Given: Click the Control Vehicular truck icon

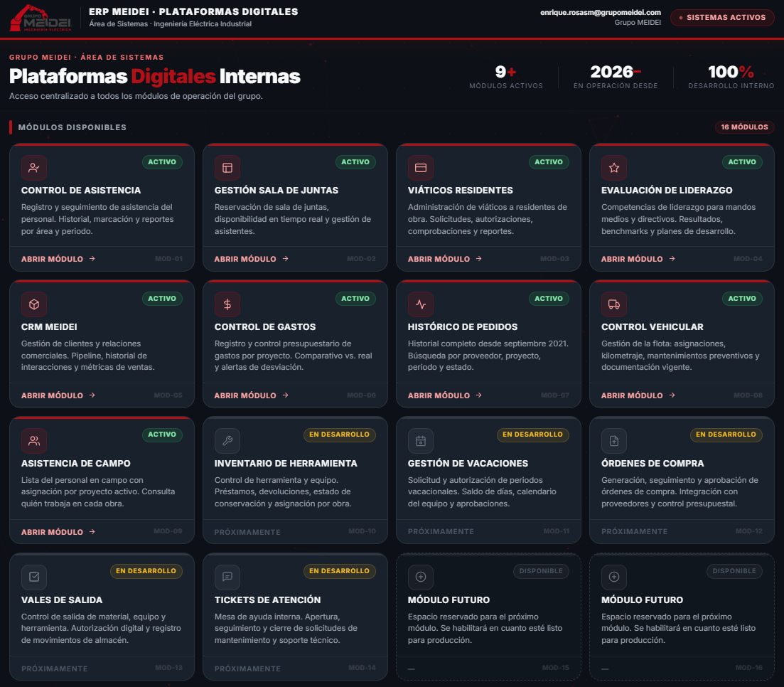Looking at the screenshot, I should (x=614, y=304).
